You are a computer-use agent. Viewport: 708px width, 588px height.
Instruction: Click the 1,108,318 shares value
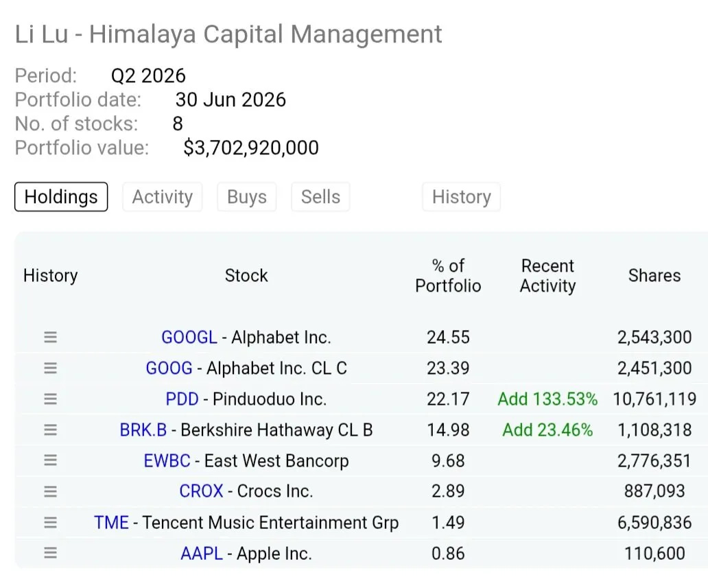tap(654, 430)
